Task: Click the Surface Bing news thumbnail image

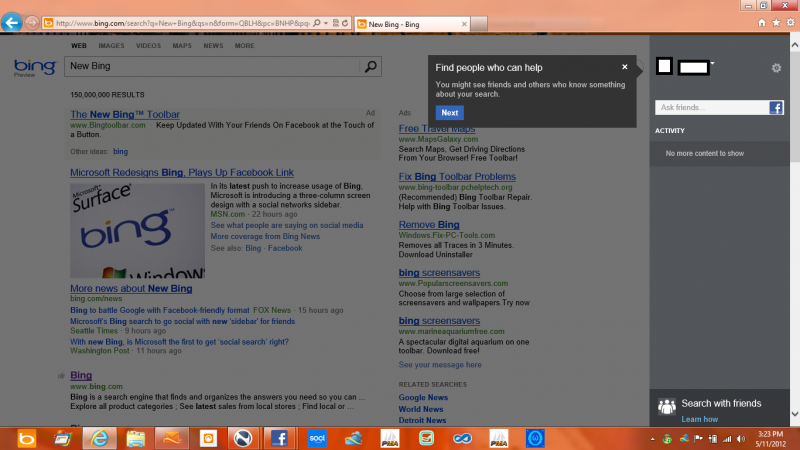Action: (137, 231)
